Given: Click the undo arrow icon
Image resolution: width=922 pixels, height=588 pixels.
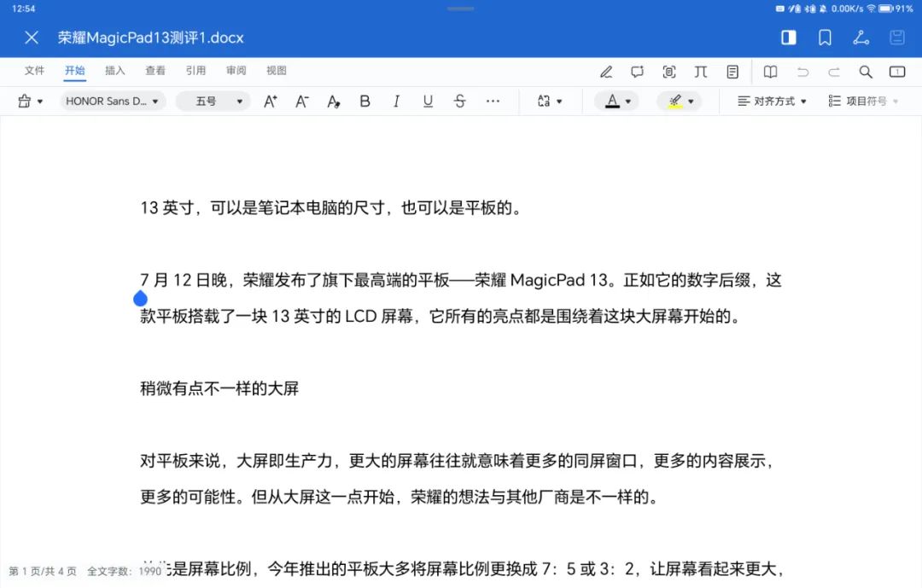Looking at the screenshot, I should click(x=802, y=72).
